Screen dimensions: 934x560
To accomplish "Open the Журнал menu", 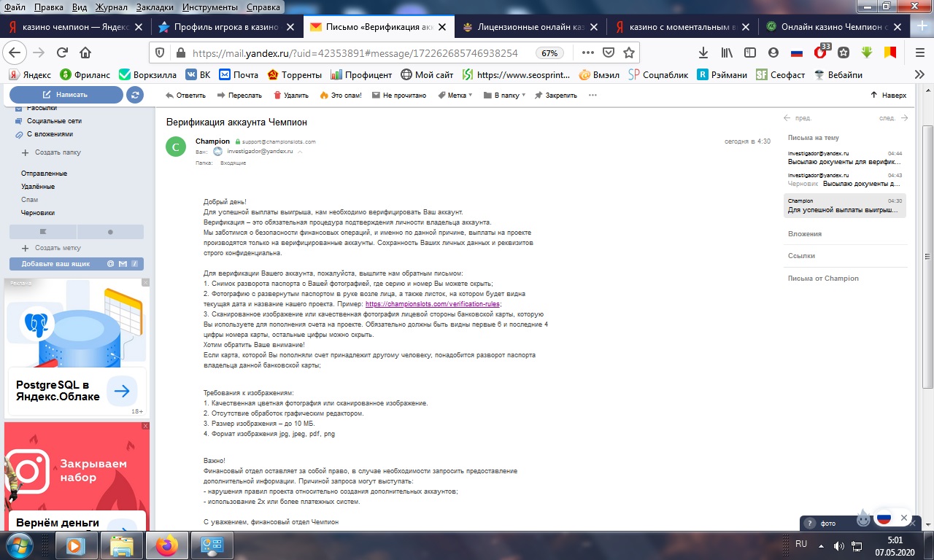I will coord(112,7).
